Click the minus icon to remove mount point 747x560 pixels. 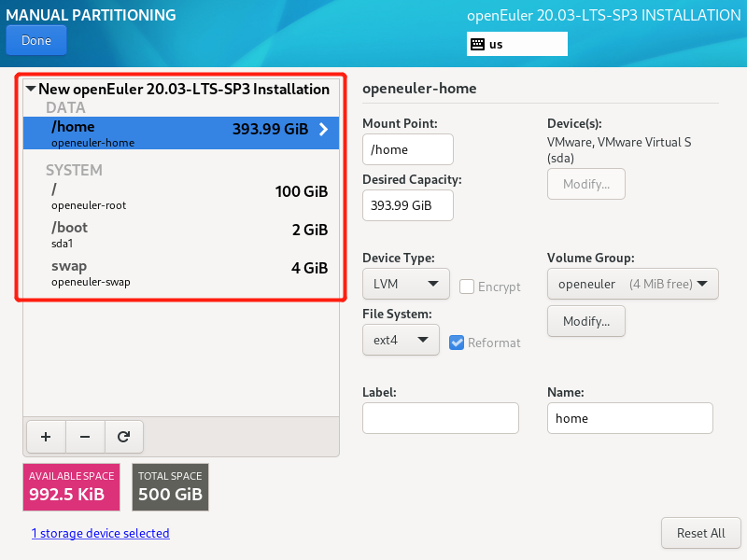(85, 437)
